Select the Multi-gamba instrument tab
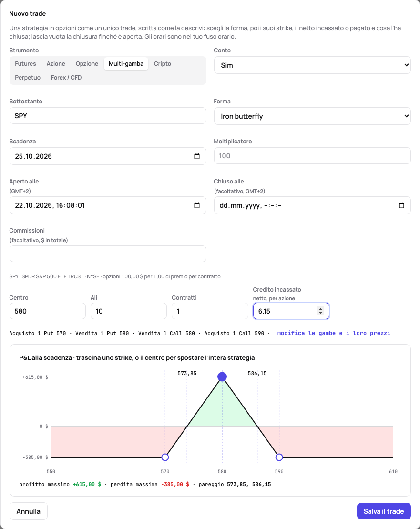Image resolution: width=420 pixels, height=529 pixels. (x=126, y=64)
